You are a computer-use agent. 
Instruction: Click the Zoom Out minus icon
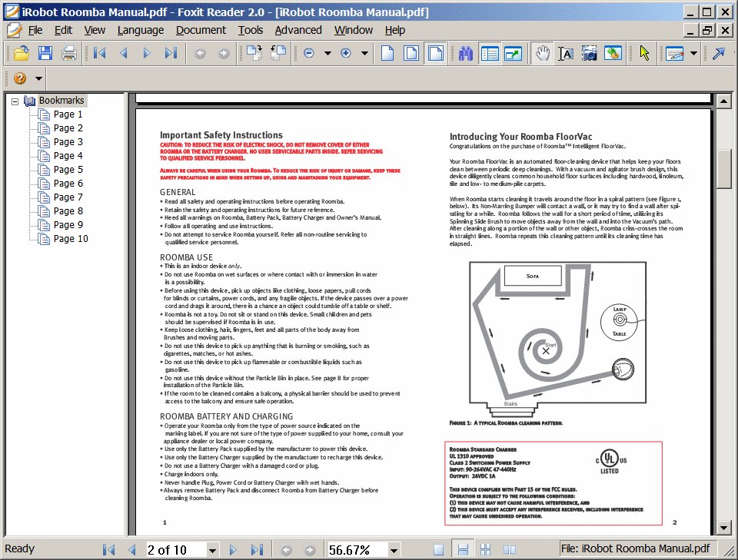[309, 53]
